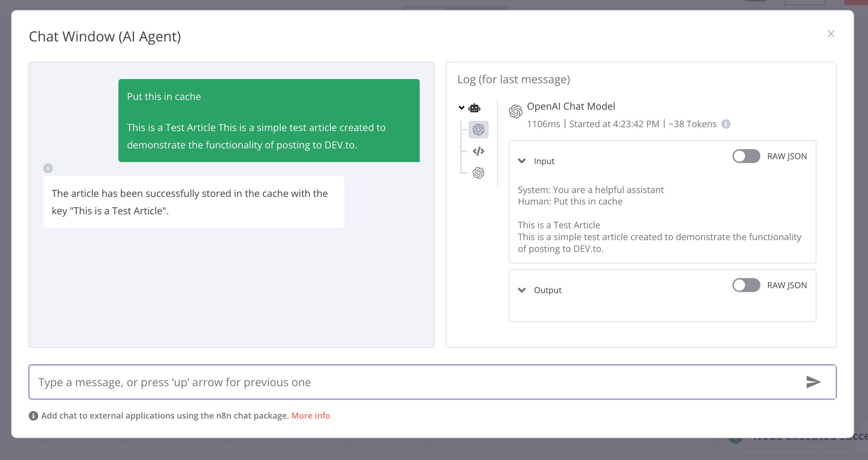Collapse the AI Agent log tree

461,108
